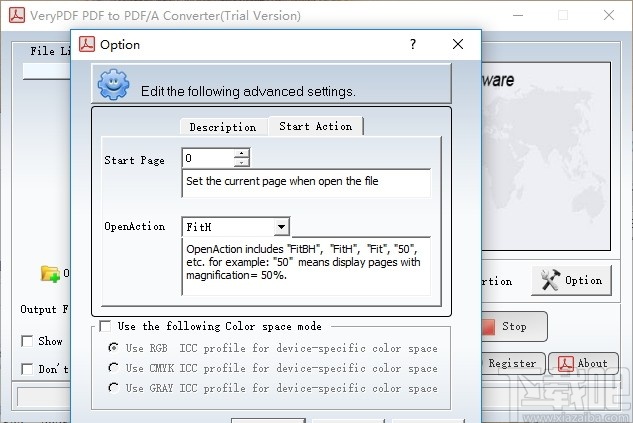Click the PDF icon in Option title bar
Screen dimensions: 633x423
click(x=87, y=44)
